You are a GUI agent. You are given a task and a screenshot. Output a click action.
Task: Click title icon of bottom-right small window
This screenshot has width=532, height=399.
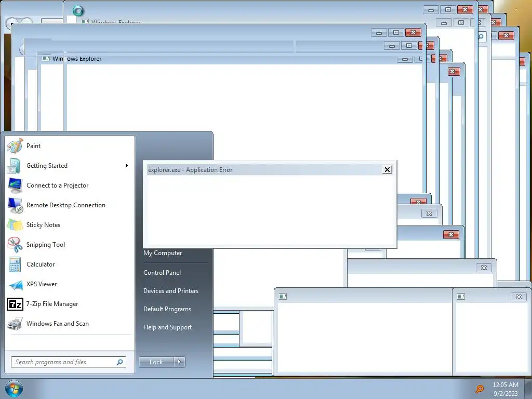coord(461,297)
